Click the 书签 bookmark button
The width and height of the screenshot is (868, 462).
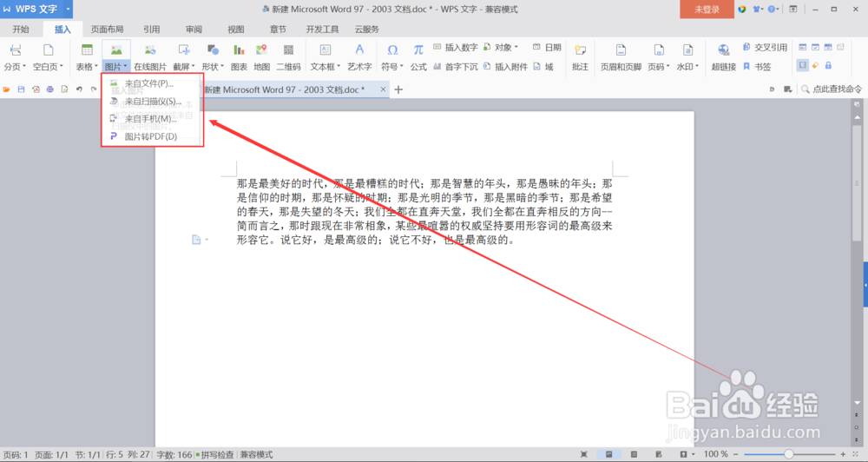(757, 67)
